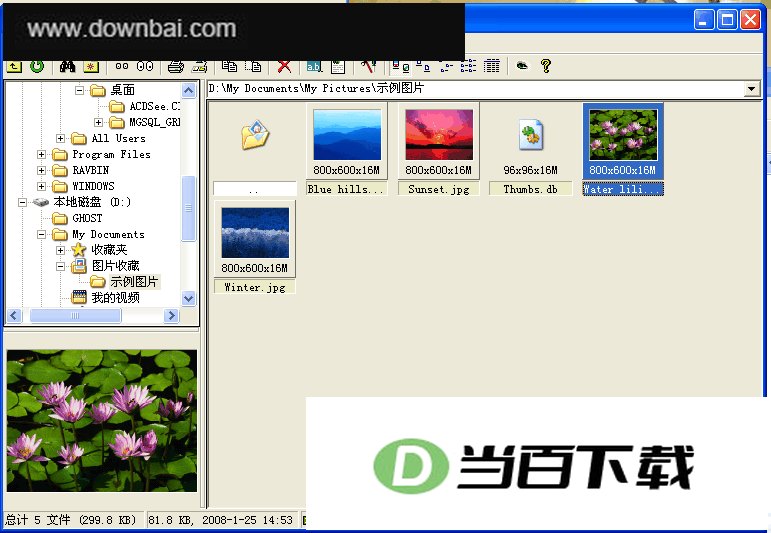Click the small eyes viewer icon
This screenshot has width=771, height=533.
122,66
